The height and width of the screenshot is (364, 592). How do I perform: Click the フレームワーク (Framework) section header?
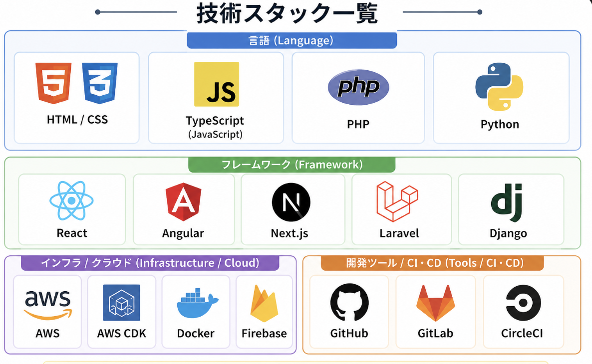[x=292, y=165]
